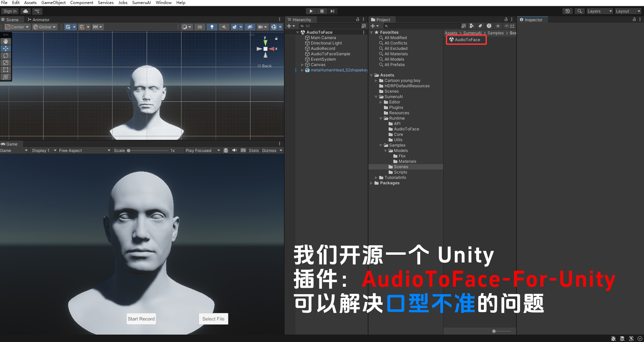
Task: Click the Select File button
Action: 213,319
